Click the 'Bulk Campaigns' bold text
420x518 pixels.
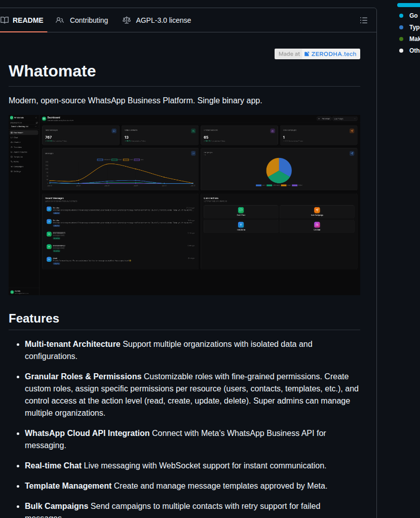click(x=57, y=506)
